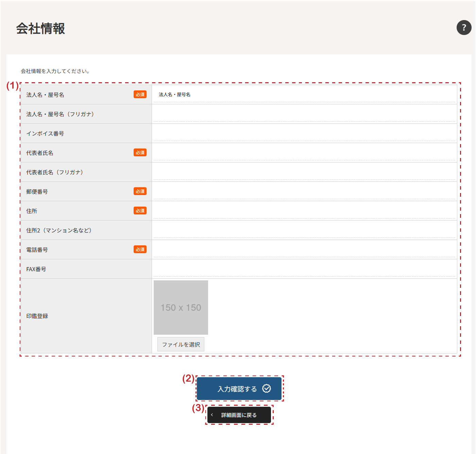
Task: Click ファイルを選択 to upload seal
Action: (181, 344)
